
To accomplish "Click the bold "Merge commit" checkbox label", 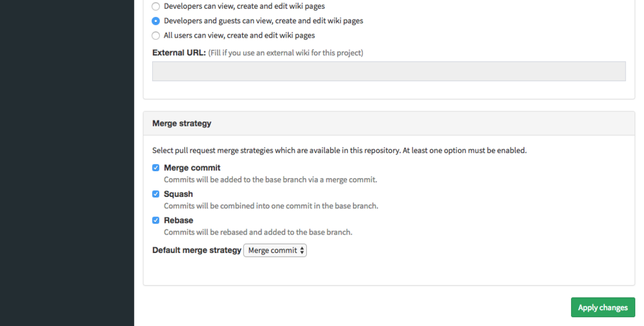I will coord(192,168).
